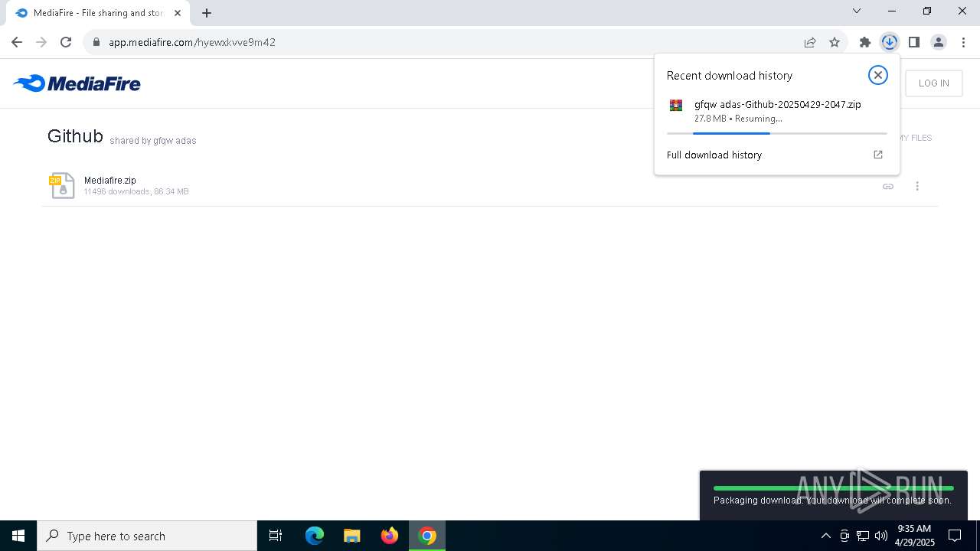The width and height of the screenshot is (980, 551).
Task: Open the Chrome three-dot menu
Action: pos(963,42)
